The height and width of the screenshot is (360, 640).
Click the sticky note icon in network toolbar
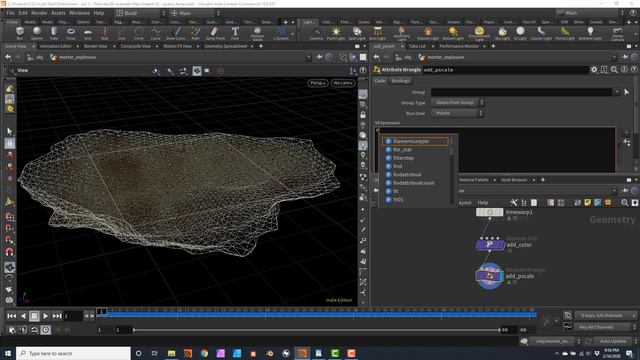pyautogui.click(x=587, y=202)
